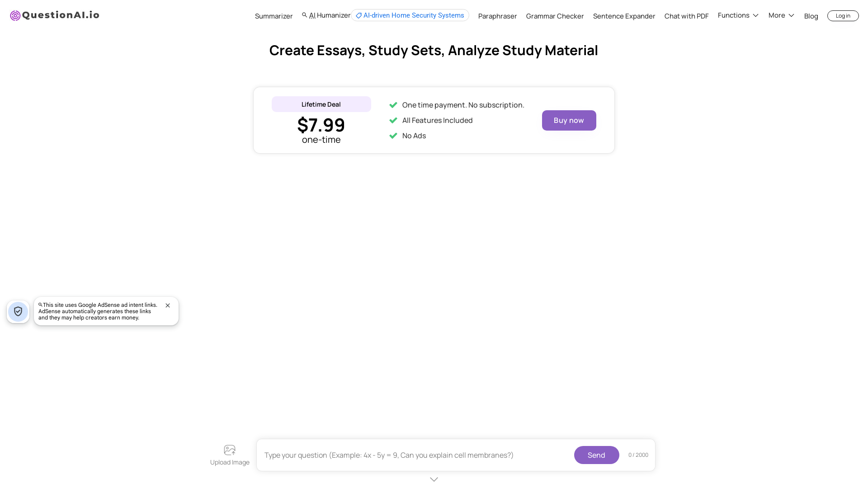Image resolution: width=868 pixels, height=488 pixels.
Task: Click the Log in button
Action: (x=843, y=16)
